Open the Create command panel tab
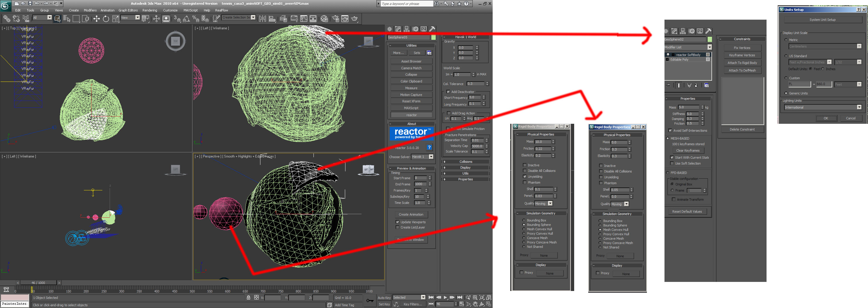This screenshot has height=308, width=868. point(390,29)
